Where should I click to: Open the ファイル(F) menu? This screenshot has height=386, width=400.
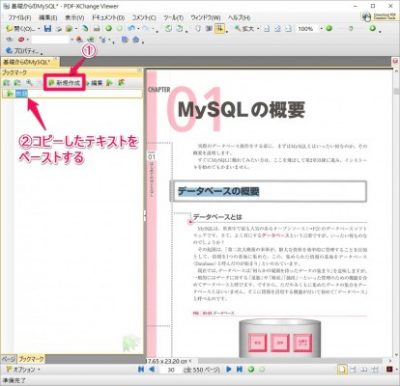[x=20, y=17]
